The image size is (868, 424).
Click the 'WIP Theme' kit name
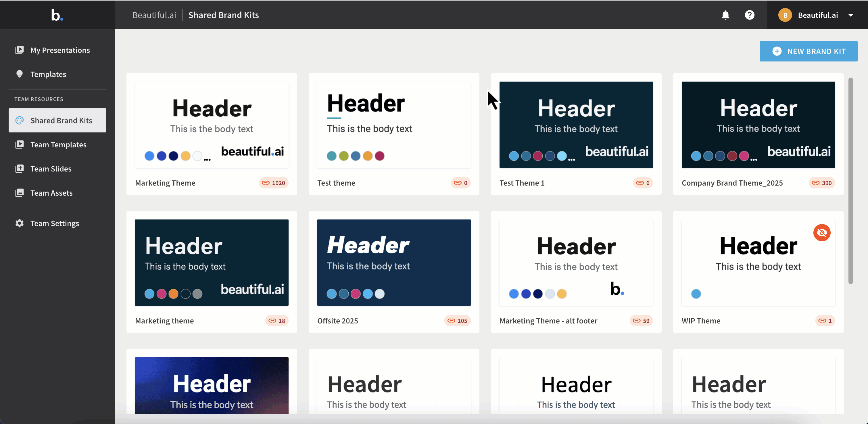click(701, 321)
